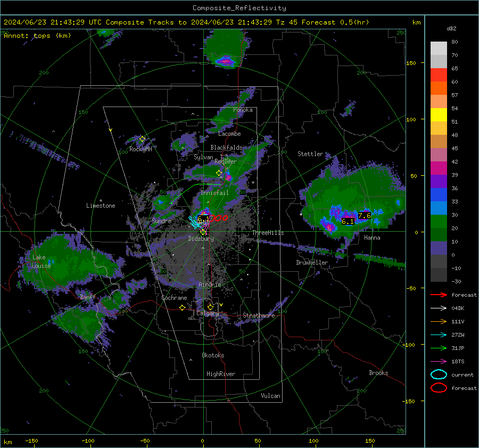Image resolution: width=479 pixels, height=448 pixels.
Task: Click the Vulcan town label
Action: 270,395
